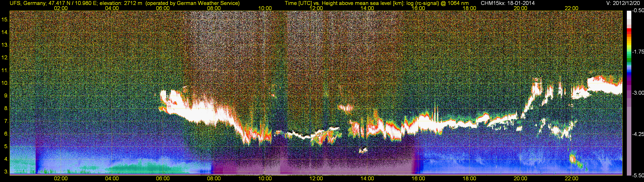Click the '-4.25' color scale value
The image size is (644, 182).
tap(638, 134)
